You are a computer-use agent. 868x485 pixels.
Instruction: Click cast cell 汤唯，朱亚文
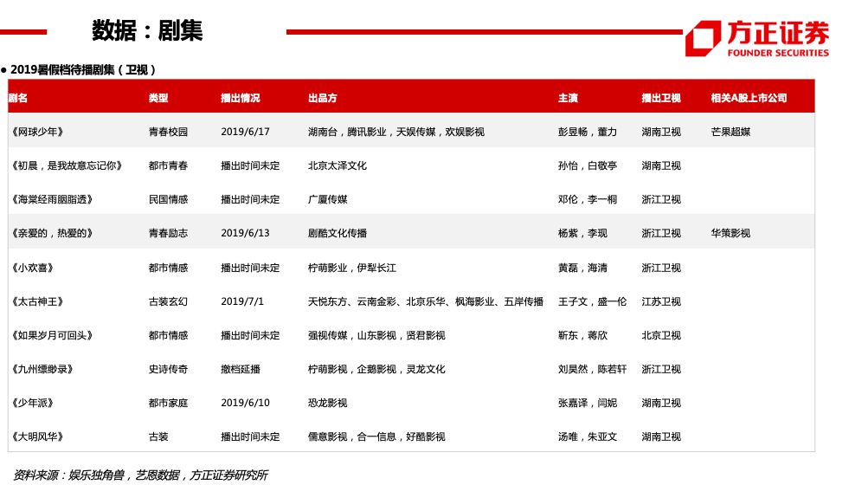[588, 436]
